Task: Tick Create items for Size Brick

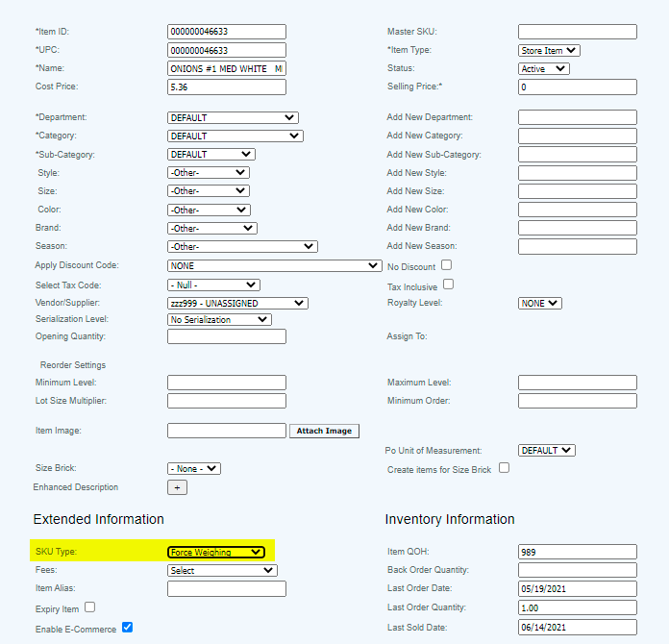Action: coord(504,468)
